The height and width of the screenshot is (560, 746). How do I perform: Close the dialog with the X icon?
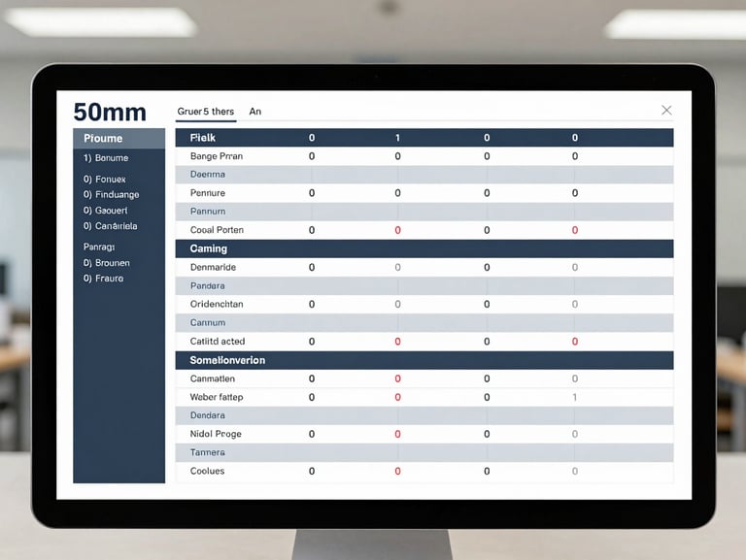(666, 111)
